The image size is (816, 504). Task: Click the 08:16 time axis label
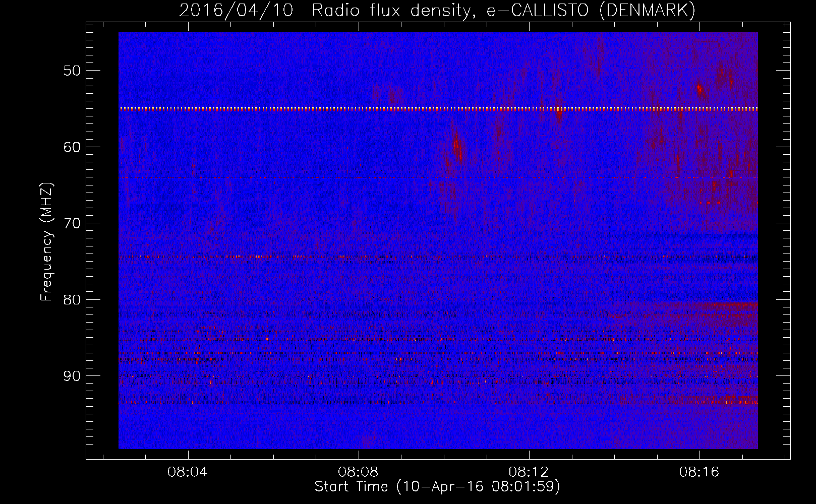pos(699,472)
